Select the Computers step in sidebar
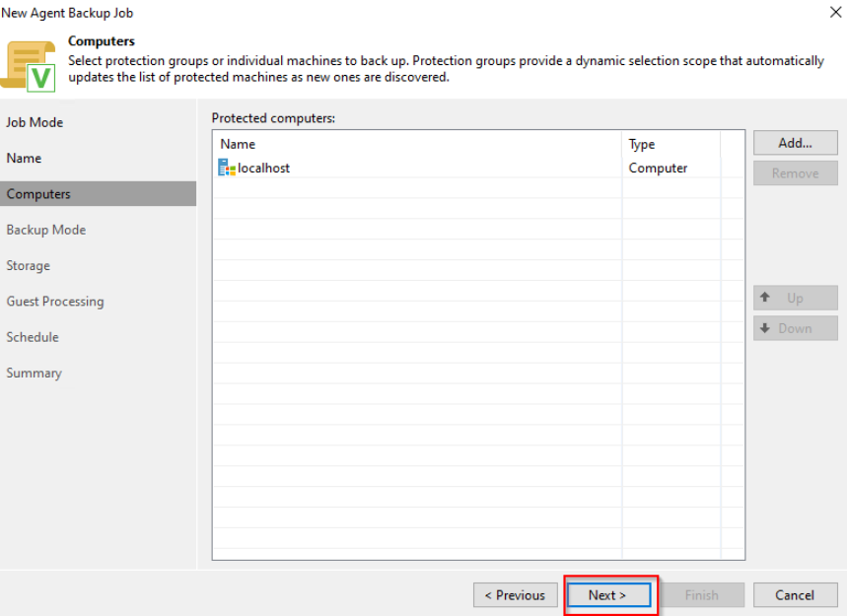Screen dimensions: 847x616 point(38,194)
